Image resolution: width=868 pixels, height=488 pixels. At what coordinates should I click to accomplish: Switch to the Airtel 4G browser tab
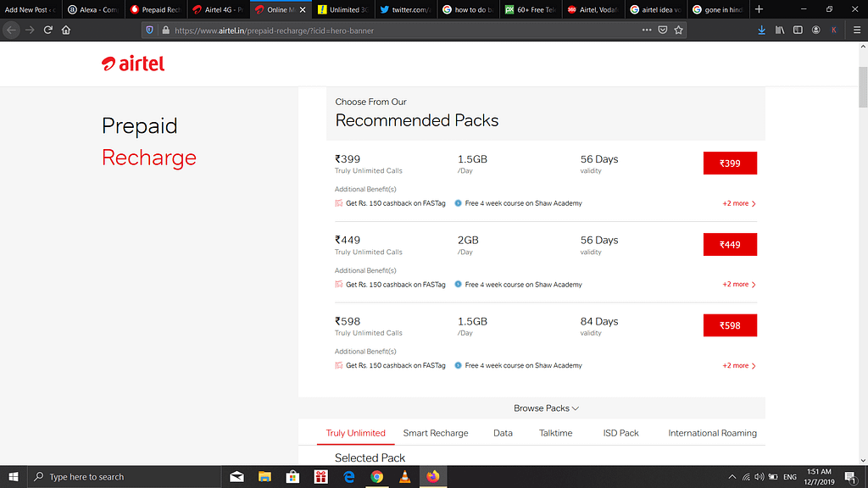218,9
